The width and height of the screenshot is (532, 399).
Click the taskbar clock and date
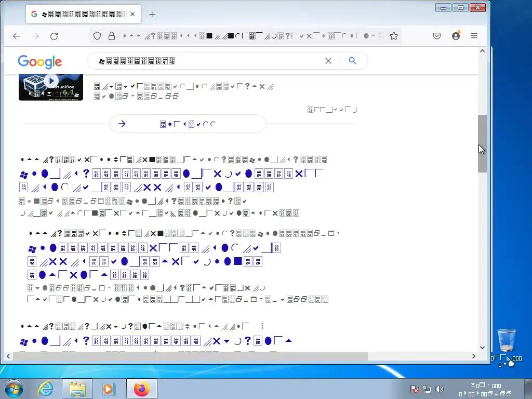[486, 389]
